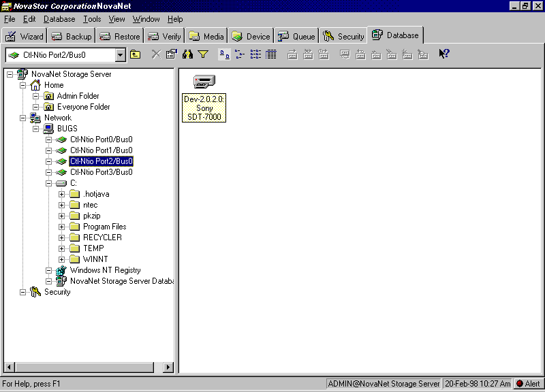Select Windows NT Registry in tree
Viewport: 545px width, 392px height.
(105, 270)
